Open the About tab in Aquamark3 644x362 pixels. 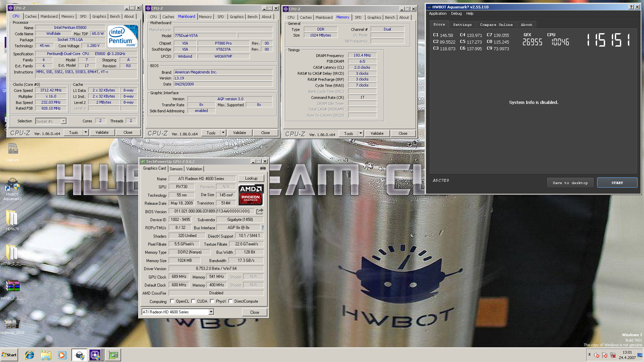coord(526,24)
